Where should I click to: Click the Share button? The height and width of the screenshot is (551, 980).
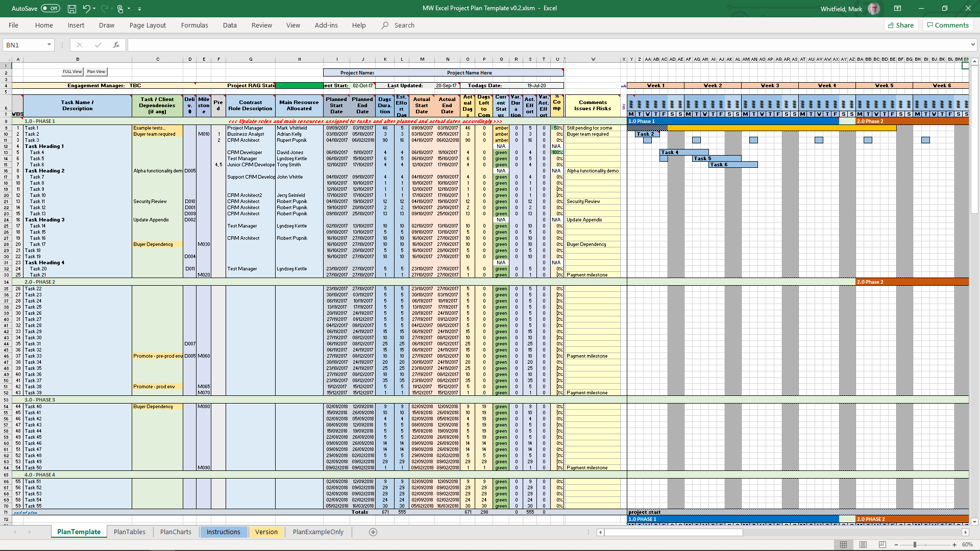pos(901,25)
